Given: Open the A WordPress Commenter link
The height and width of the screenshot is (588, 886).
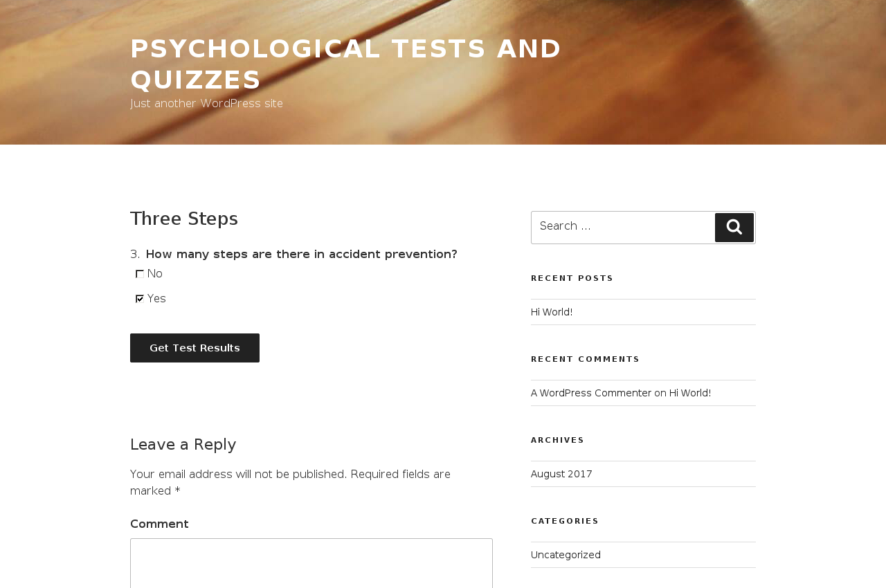Looking at the screenshot, I should coord(591,393).
